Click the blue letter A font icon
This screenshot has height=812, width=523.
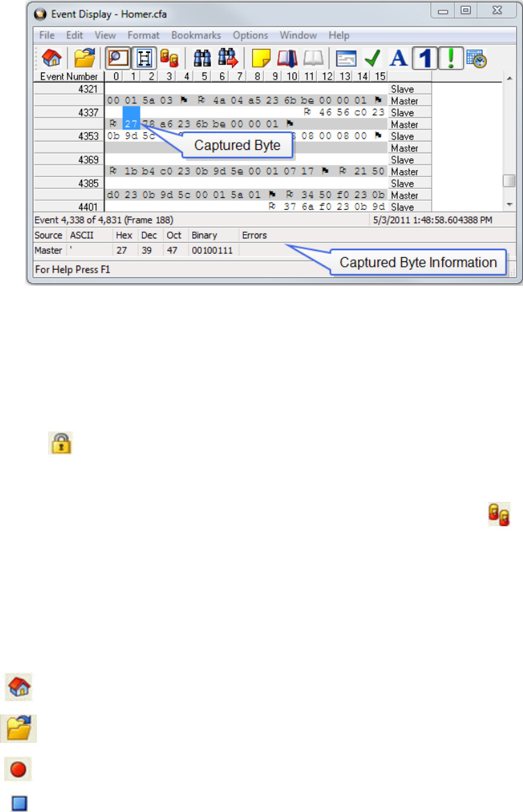point(398,57)
